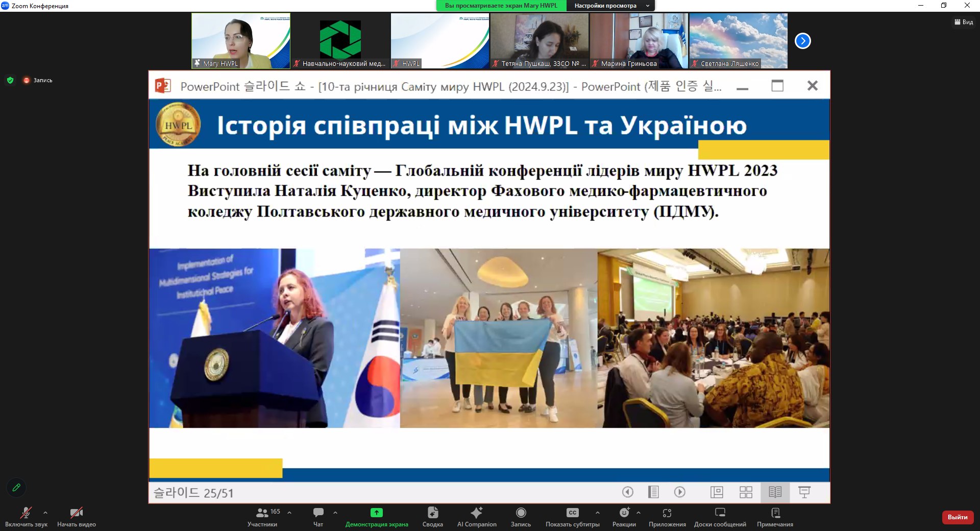Image resolution: width=980 pixels, height=531 pixels.
Task: Show next participant thumbnails with blue arrow
Action: [x=802, y=41]
